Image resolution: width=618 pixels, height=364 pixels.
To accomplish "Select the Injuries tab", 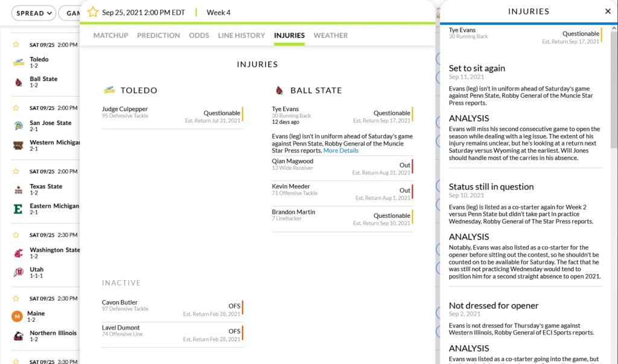I will (289, 36).
